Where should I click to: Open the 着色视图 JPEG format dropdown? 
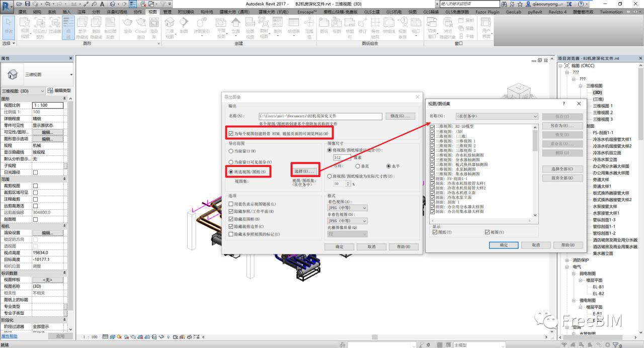(347, 208)
